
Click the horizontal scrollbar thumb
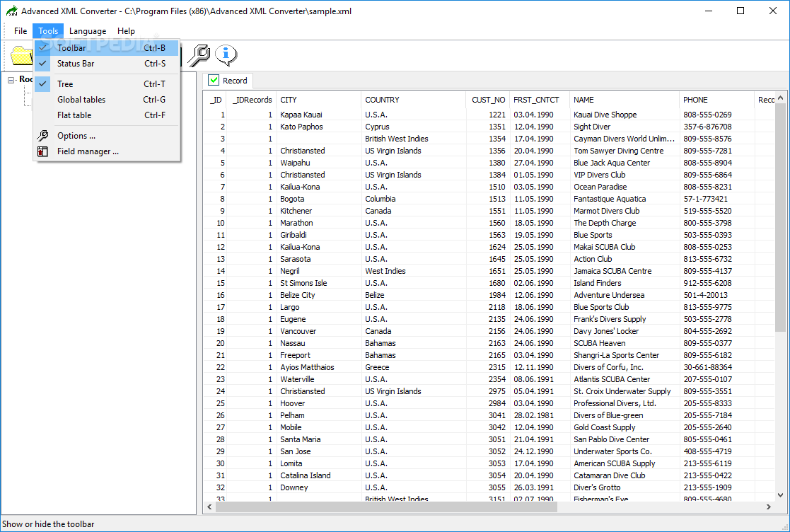386,507
